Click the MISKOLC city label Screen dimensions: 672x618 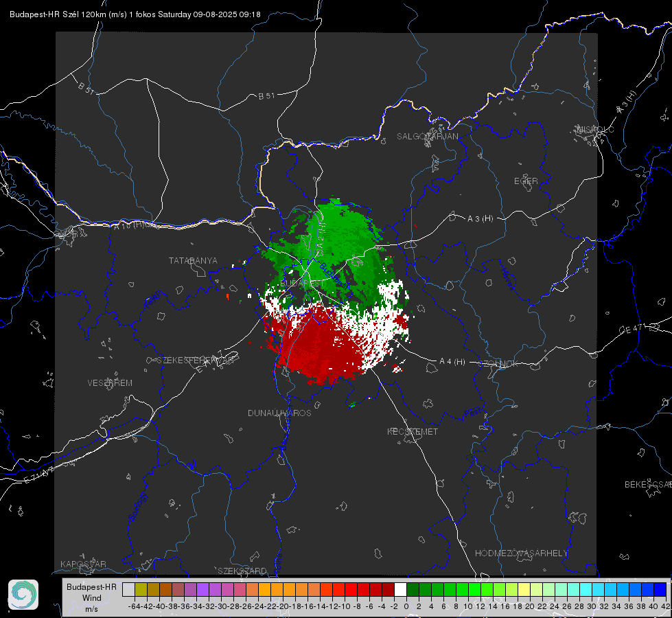(x=595, y=129)
